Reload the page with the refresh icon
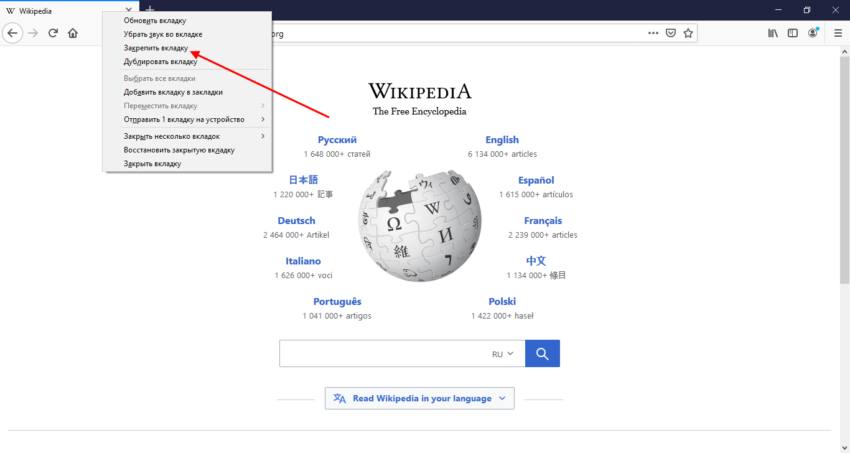The image size is (850, 453). (x=53, y=33)
